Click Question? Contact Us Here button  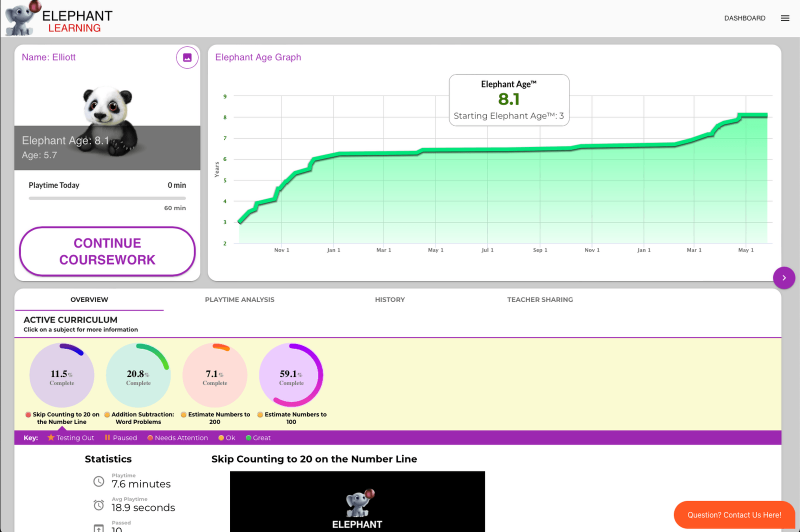pos(734,515)
